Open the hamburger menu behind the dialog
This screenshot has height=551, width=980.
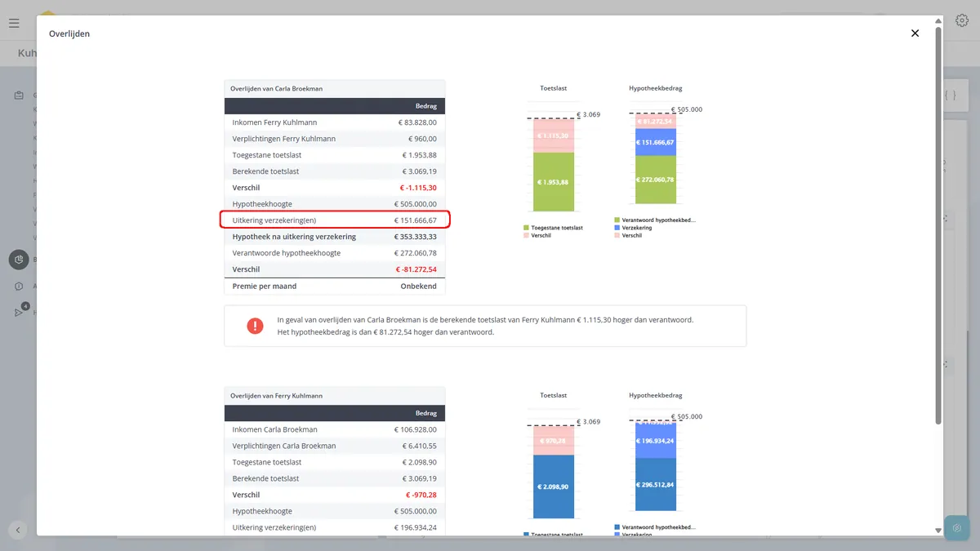click(14, 23)
